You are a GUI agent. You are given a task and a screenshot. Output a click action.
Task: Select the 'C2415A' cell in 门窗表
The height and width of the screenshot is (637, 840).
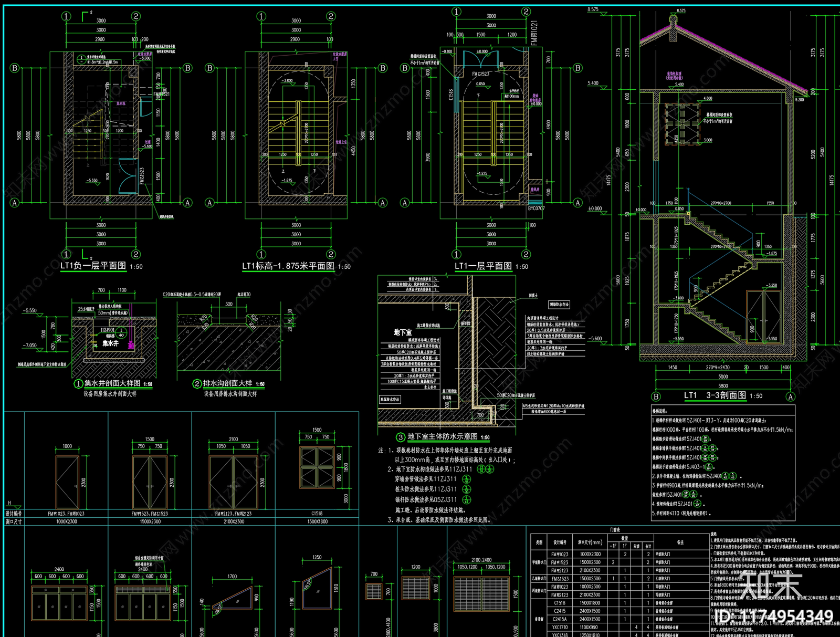click(560, 619)
